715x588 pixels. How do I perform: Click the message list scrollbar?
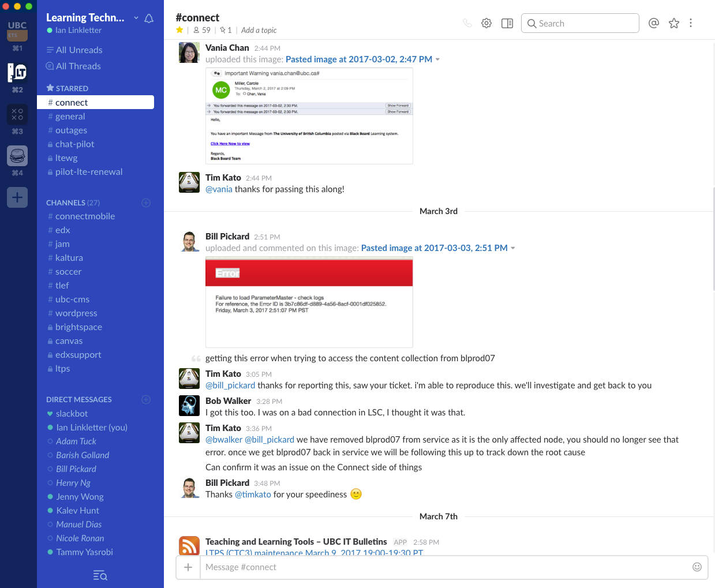click(713, 239)
